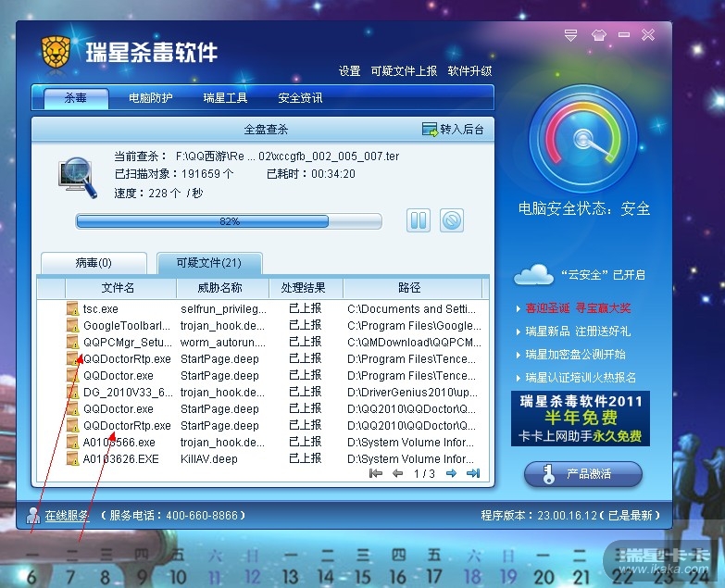
Task: Click 程序版本 23.00.16.12 version text
Action: pyautogui.click(x=570, y=515)
